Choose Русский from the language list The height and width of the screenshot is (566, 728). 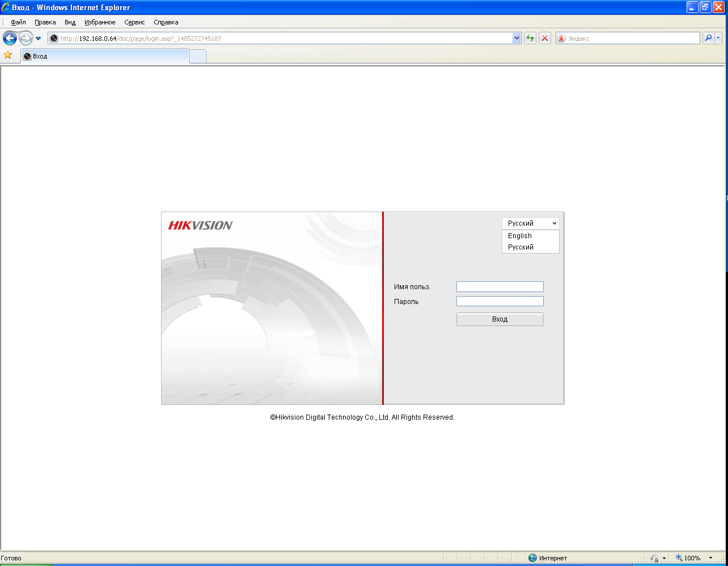pyautogui.click(x=530, y=247)
